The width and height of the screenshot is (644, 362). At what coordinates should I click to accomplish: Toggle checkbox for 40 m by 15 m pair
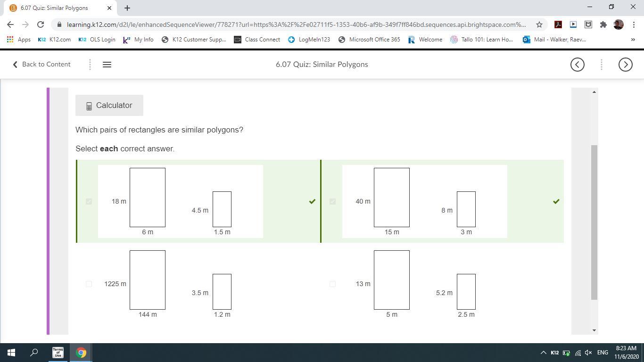click(x=332, y=201)
